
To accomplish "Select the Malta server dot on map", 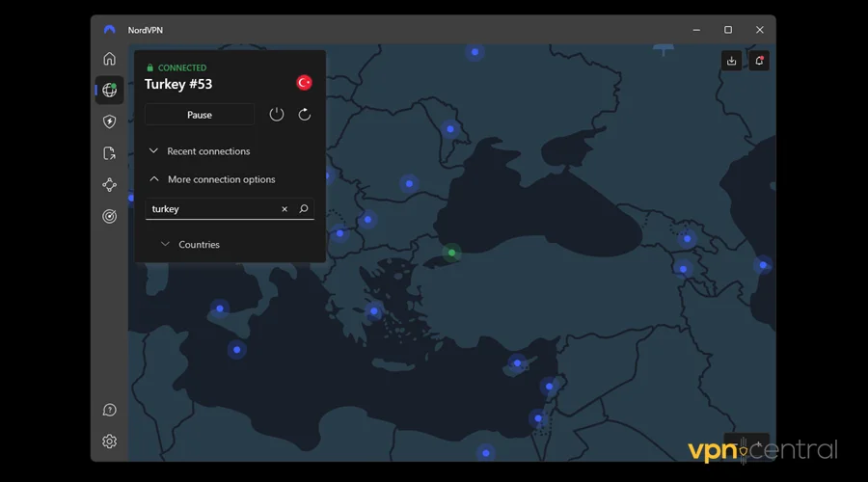I will [237, 350].
